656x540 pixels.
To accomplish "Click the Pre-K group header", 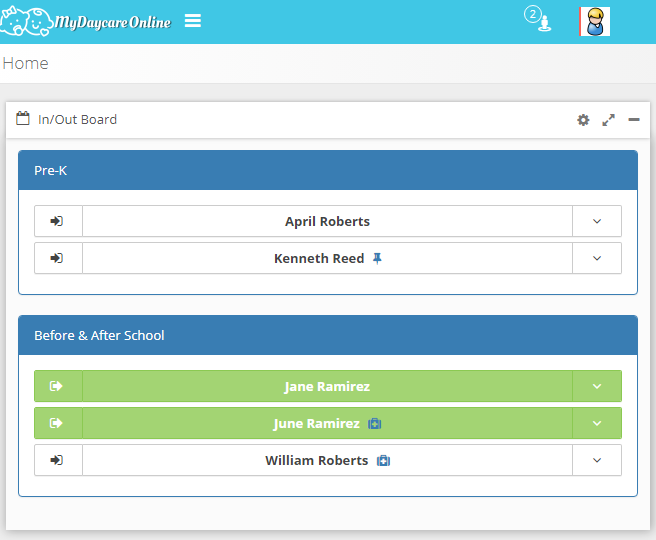I will (x=327, y=171).
